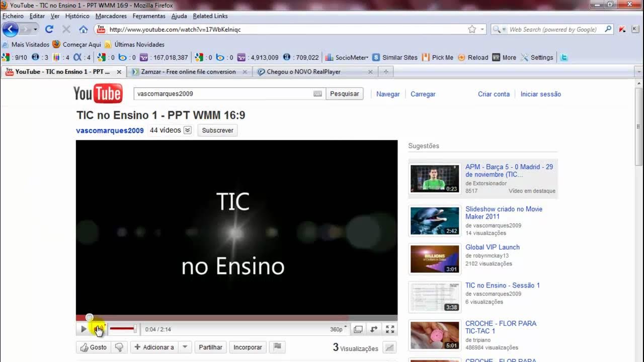This screenshot has width=644, height=362.
Task: Click the Gosto like button
Action: (94, 347)
